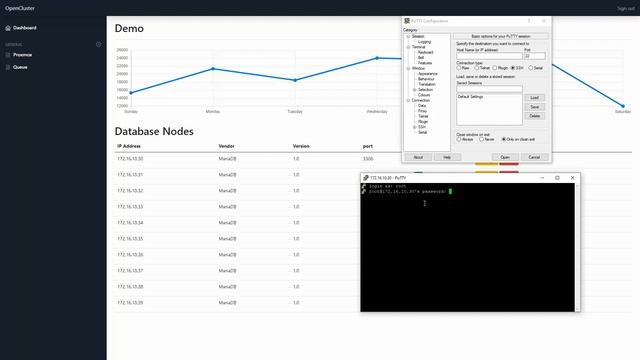Select the Rlogin connection type radio
640x360 pixels.
pyautogui.click(x=495, y=68)
